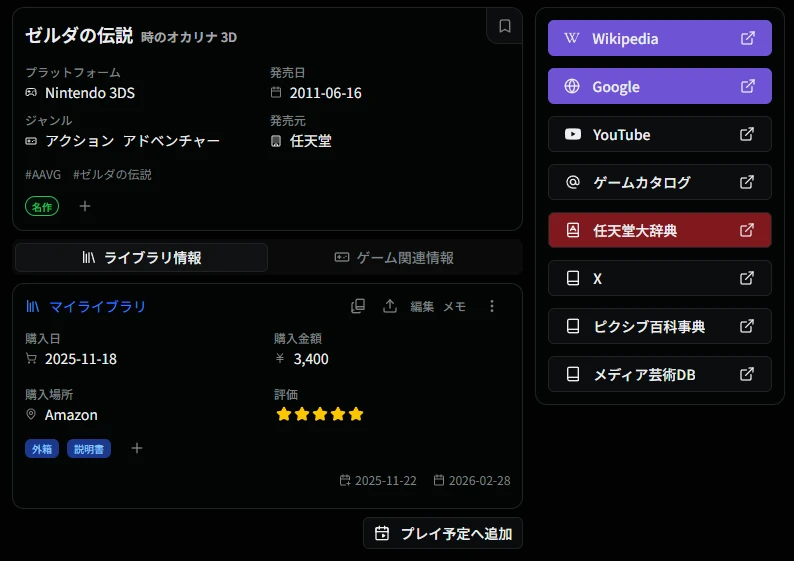
Task: Open 任天堂大辞典 red link button
Action: coord(659,230)
